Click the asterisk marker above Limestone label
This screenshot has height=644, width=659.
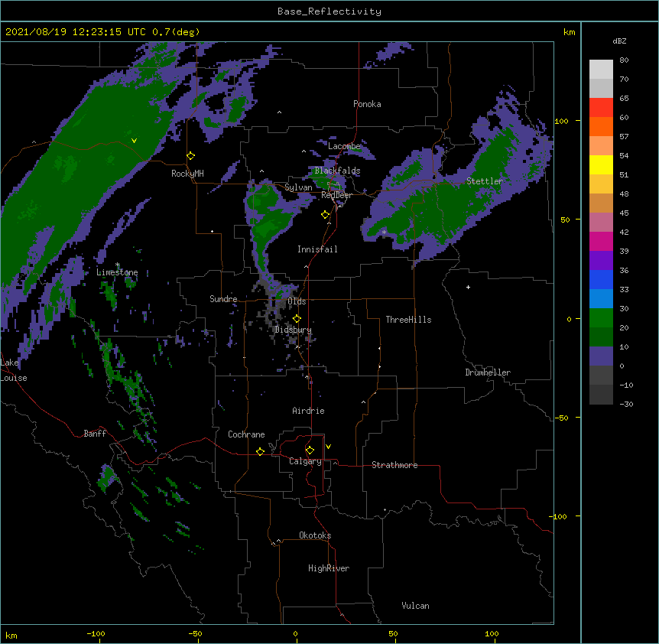click(x=118, y=265)
